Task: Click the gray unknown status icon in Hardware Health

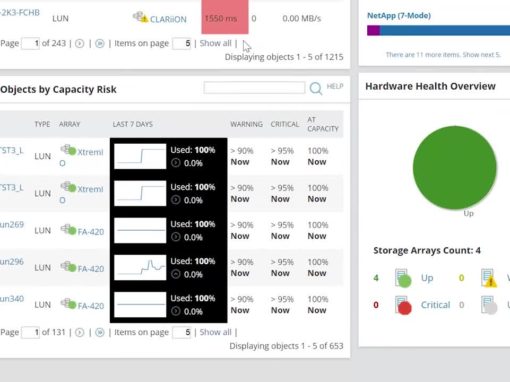Action: coord(489,305)
